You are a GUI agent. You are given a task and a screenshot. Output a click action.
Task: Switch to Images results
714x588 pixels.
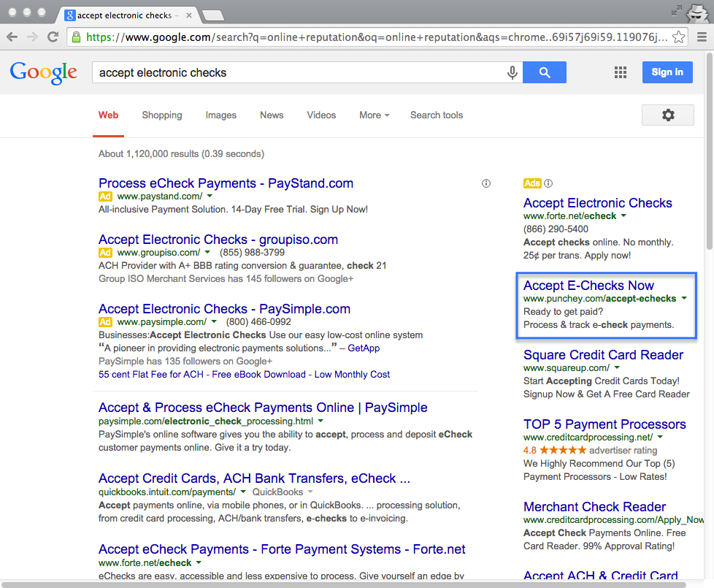(221, 115)
